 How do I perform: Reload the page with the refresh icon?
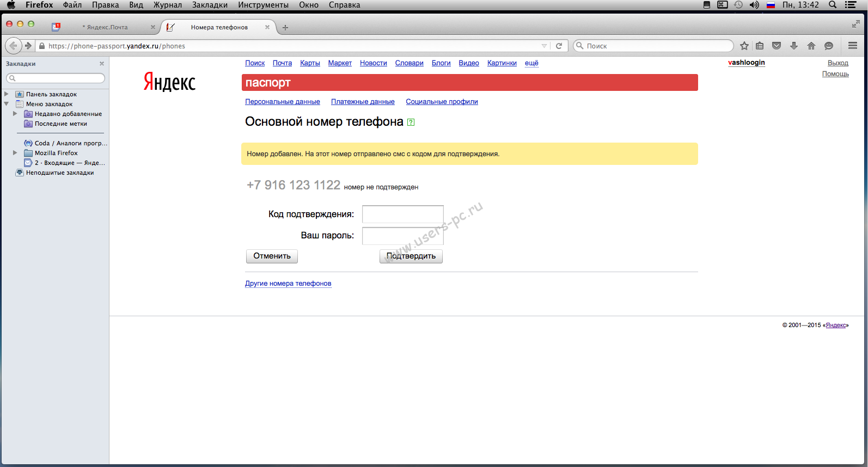click(x=559, y=46)
